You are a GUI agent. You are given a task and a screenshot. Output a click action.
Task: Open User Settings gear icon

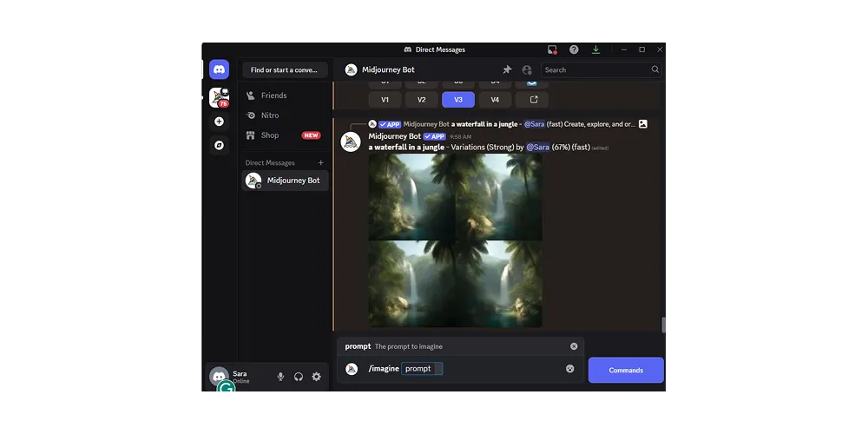tap(316, 377)
